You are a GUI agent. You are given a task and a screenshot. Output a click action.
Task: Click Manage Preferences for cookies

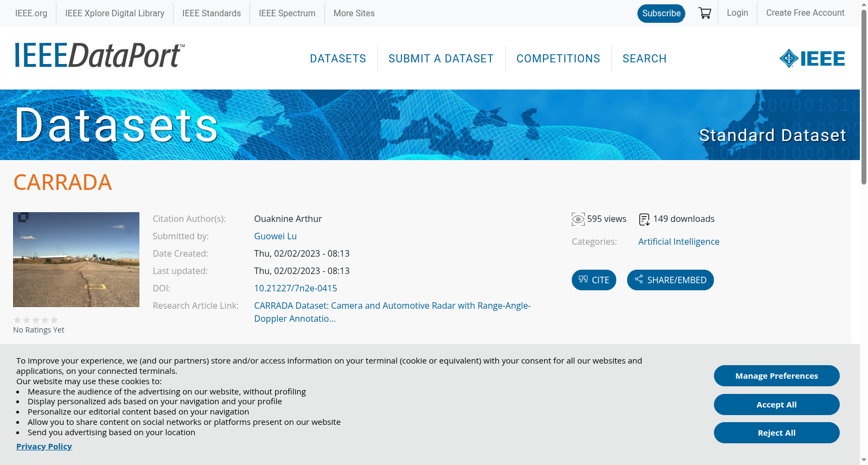(x=777, y=375)
